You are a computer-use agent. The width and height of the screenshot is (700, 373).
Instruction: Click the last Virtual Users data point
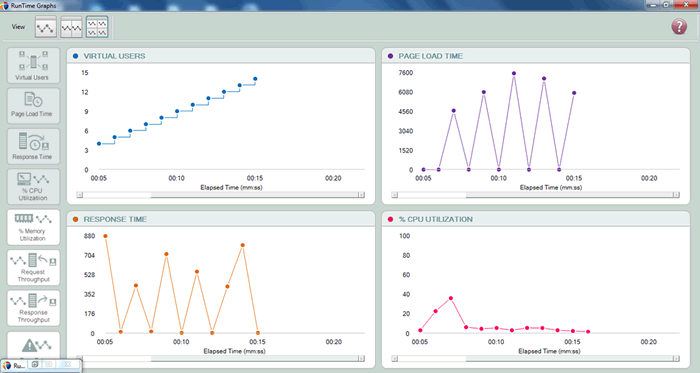click(x=255, y=79)
